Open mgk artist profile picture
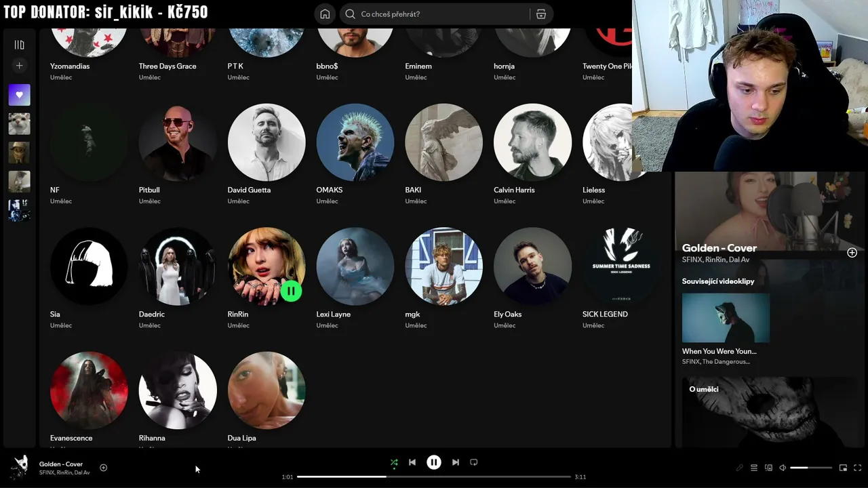 [x=444, y=266]
